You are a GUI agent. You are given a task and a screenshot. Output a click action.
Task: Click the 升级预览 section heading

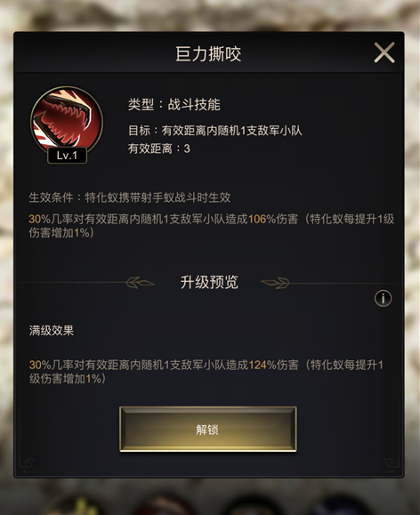(209, 282)
